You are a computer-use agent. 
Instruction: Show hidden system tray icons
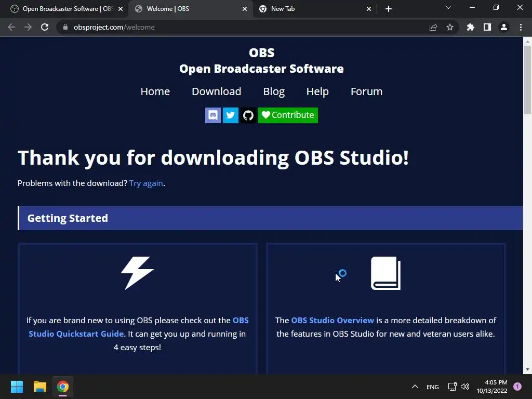[x=415, y=387]
